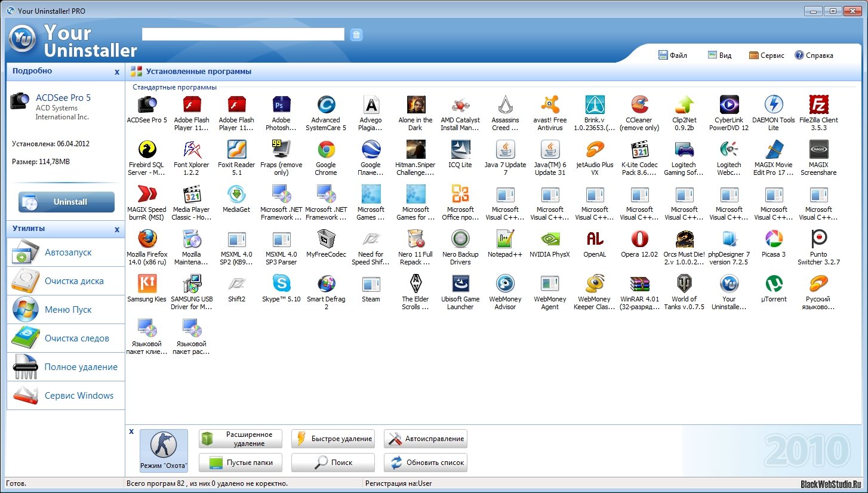
Task: Select The Elder Scrolls icon
Action: tap(415, 284)
